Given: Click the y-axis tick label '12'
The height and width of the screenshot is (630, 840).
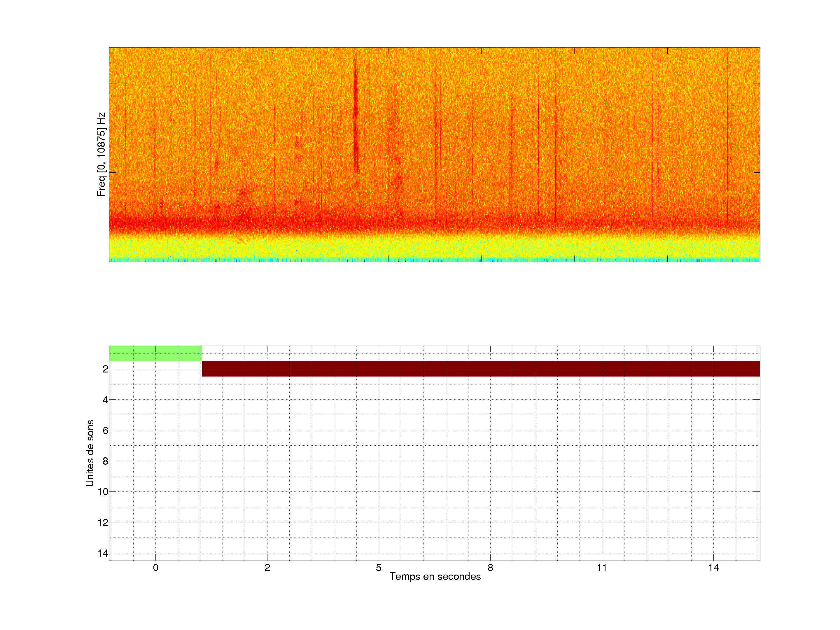Looking at the screenshot, I should (x=103, y=523).
